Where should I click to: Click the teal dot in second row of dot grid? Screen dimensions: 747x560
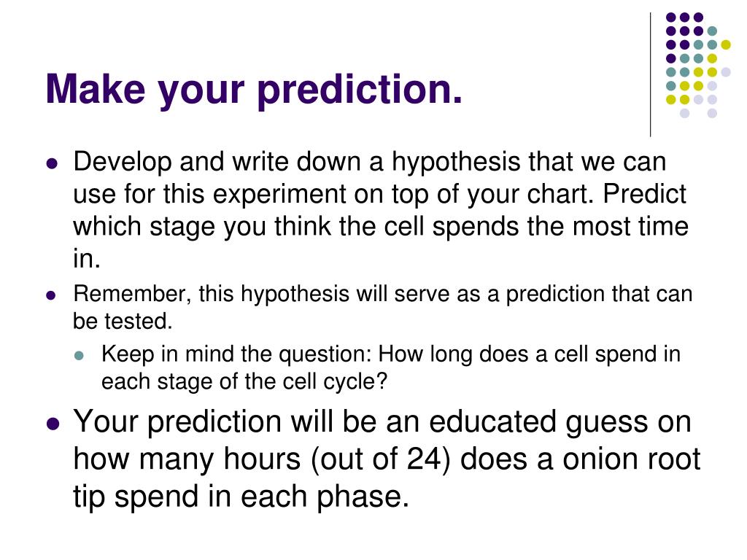[x=712, y=31]
